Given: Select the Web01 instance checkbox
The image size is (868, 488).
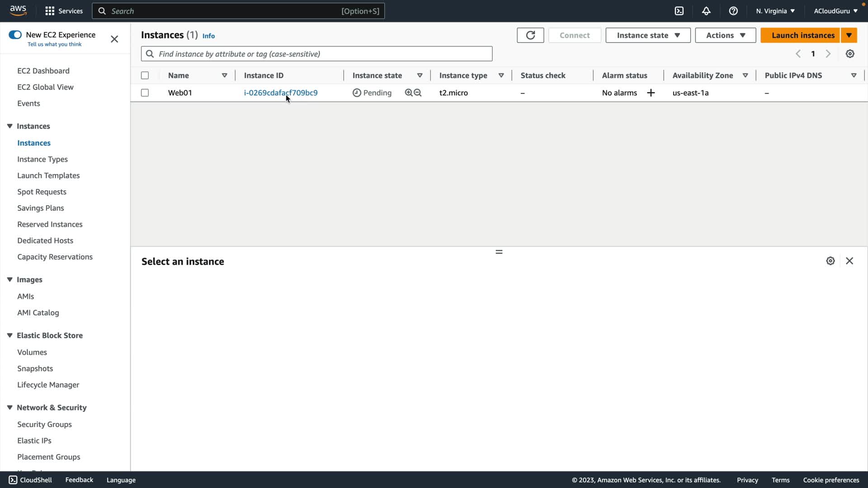Looking at the screenshot, I should 145,93.
